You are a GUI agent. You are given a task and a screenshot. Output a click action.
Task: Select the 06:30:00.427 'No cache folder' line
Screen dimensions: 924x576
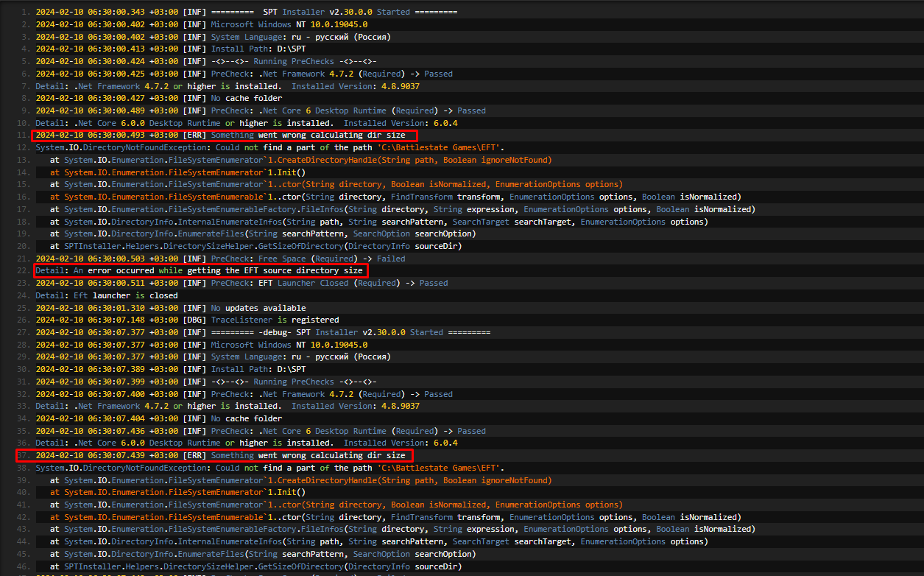pos(159,99)
